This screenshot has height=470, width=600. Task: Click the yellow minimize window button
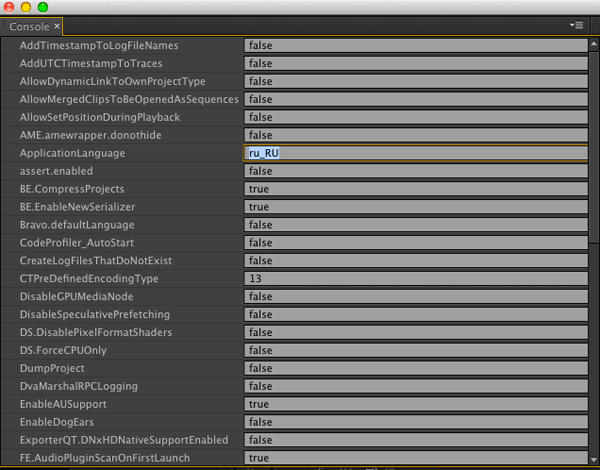coord(26,7)
